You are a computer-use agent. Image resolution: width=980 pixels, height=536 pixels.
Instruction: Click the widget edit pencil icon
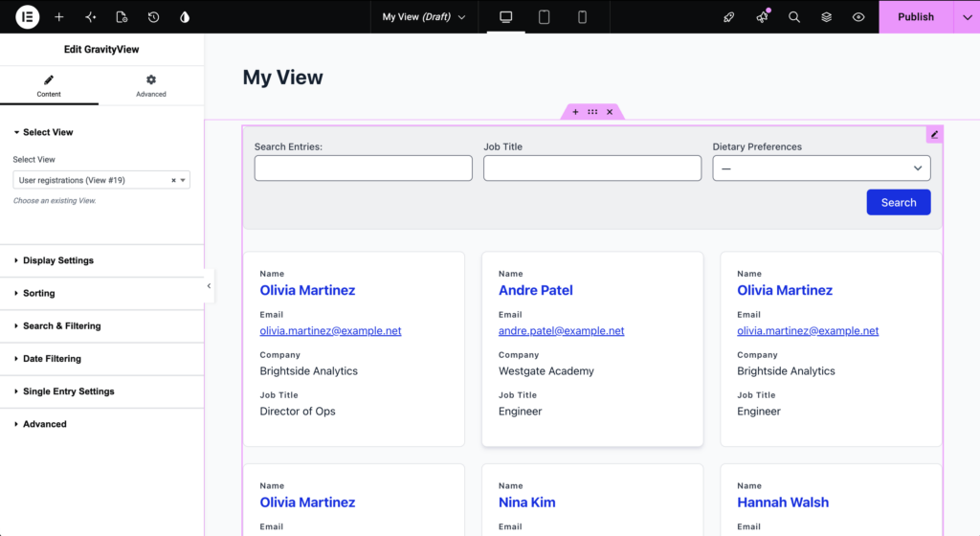[934, 134]
